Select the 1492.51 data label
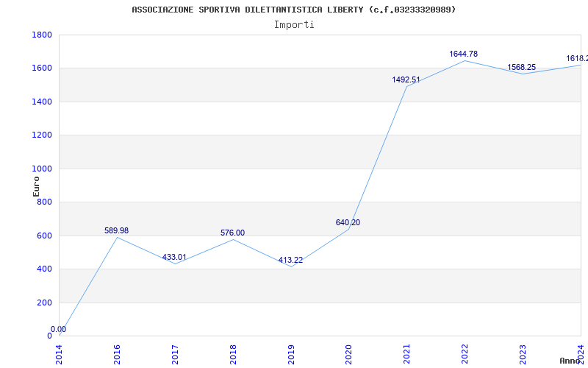Viewport: 588px width, 368px height. click(x=406, y=79)
